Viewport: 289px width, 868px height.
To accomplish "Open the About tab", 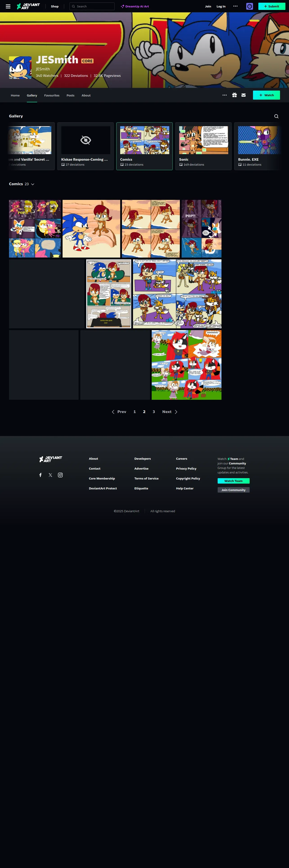I will pyautogui.click(x=86, y=95).
